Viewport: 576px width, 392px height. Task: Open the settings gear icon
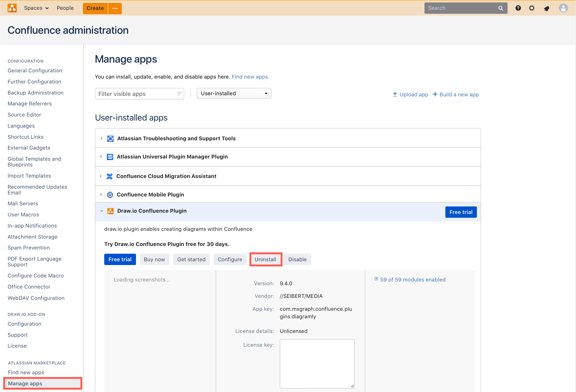(x=532, y=8)
